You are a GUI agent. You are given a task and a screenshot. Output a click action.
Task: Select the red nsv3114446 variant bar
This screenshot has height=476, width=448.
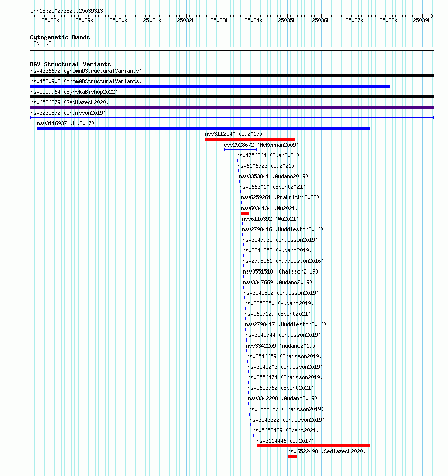314,446
